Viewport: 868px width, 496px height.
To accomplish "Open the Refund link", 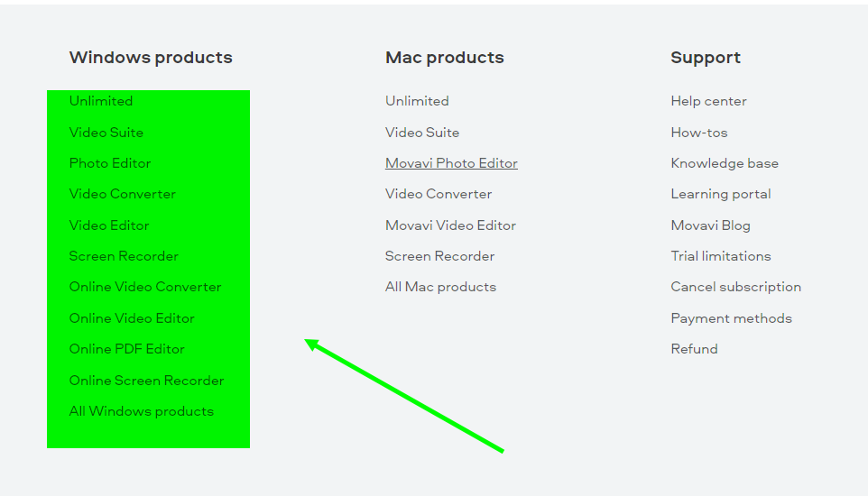I will [694, 349].
